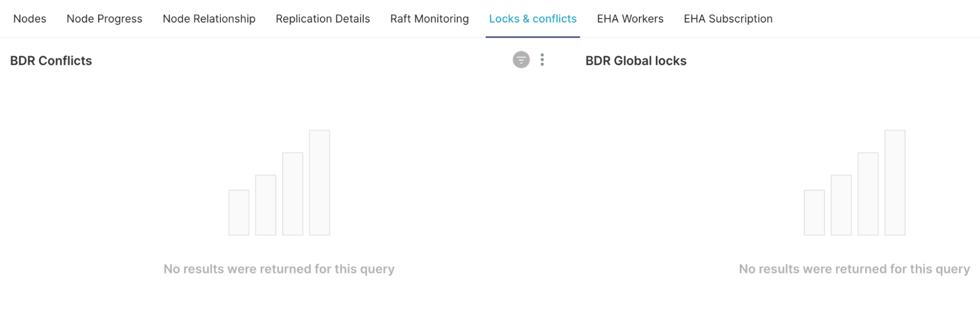This screenshot has height=313, width=980.
Task: View the Raft Monitoring tab
Action: pos(429,19)
